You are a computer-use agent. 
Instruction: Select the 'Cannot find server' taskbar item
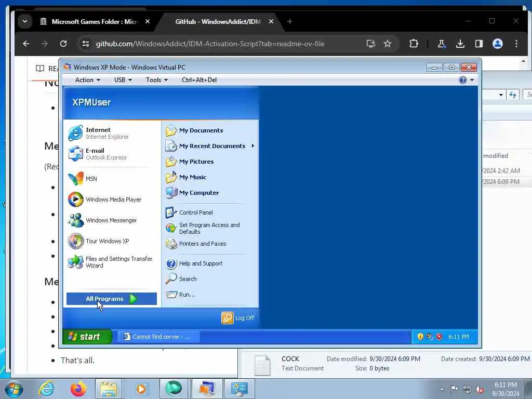(x=159, y=337)
